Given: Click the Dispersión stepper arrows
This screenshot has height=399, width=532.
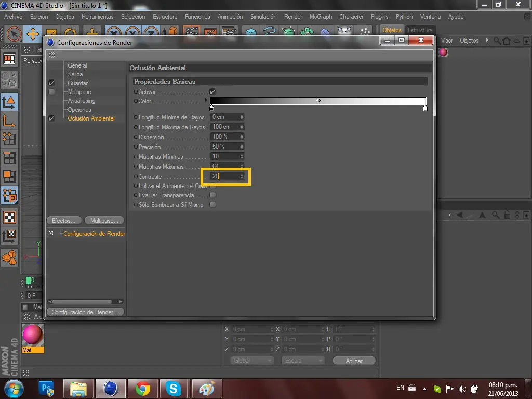Looking at the screenshot, I should pyautogui.click(x=242, y=137).
